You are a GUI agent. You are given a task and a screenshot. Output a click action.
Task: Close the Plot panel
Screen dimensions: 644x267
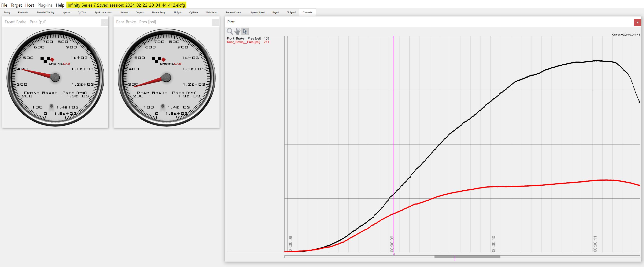click(637, 22)
